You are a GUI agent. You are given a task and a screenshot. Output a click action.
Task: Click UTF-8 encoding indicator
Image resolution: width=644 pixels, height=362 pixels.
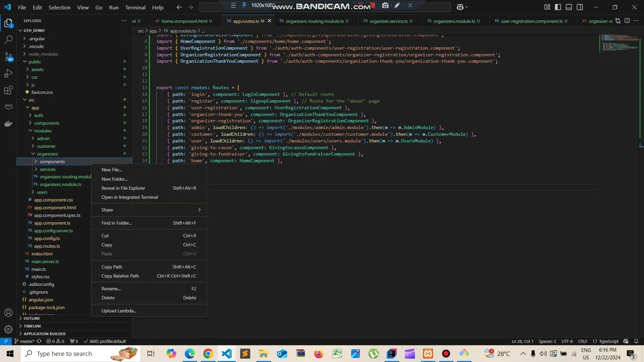(x=567, y=341)
